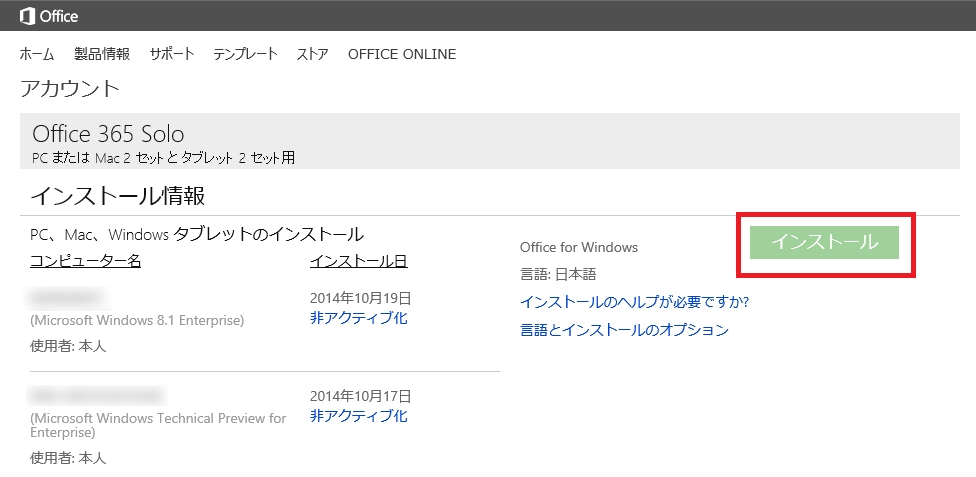
Task: Click 非アクティブ化 for the 2014年10月19日 install
Action: [x=359, y=318]
